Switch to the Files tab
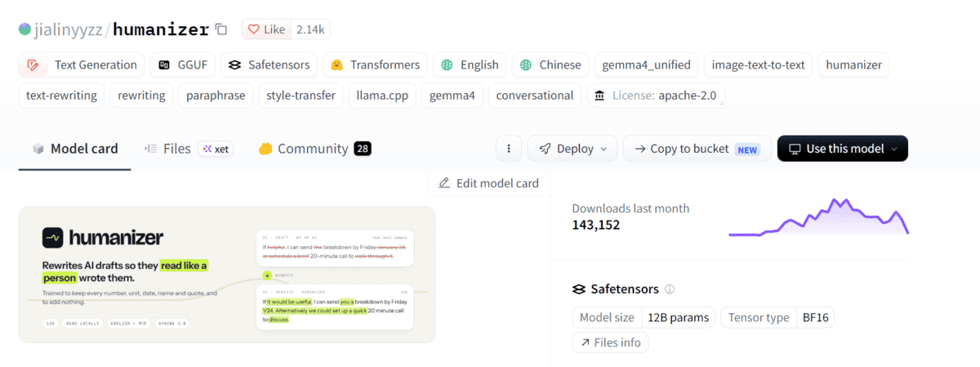Image resolution: width=980 pixels, height=367 pixels. tap(168, 149)
